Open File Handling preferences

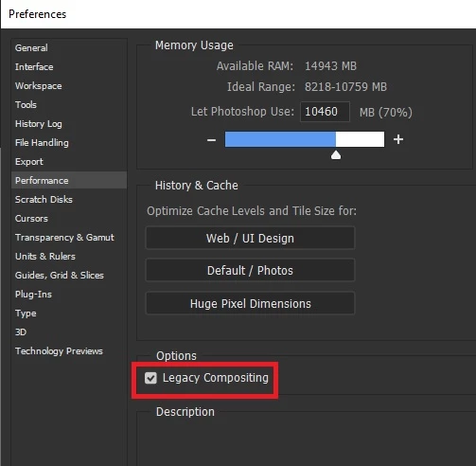coord(42,143)
